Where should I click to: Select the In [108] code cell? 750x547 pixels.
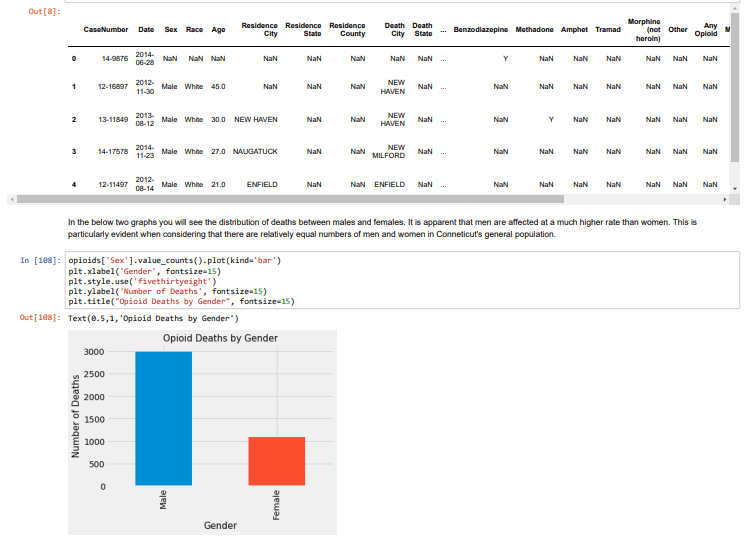click(x=400, y=281)
